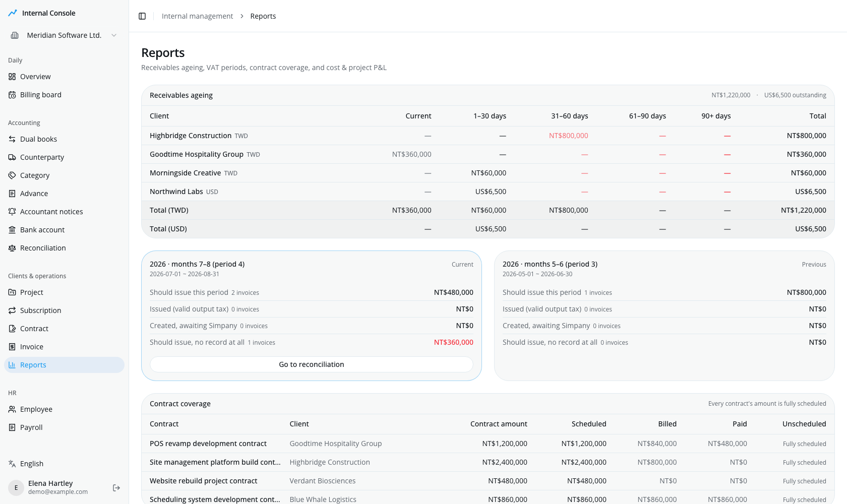Go to Internal management breadcrumb
Viewport: 847px width, 504px height.
(x=197, y=16)
